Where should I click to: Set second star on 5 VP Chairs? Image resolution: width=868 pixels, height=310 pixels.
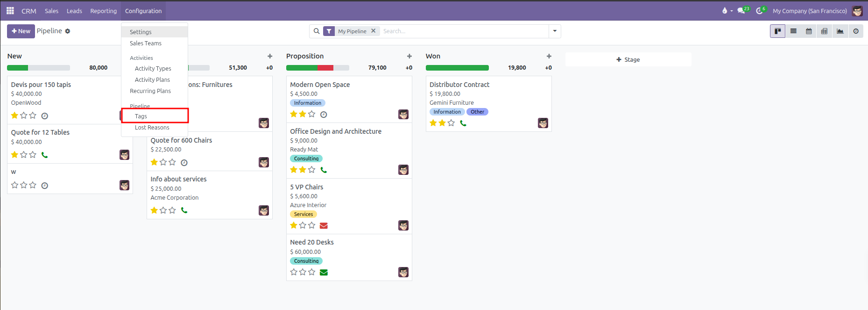(x=303, y=225)
